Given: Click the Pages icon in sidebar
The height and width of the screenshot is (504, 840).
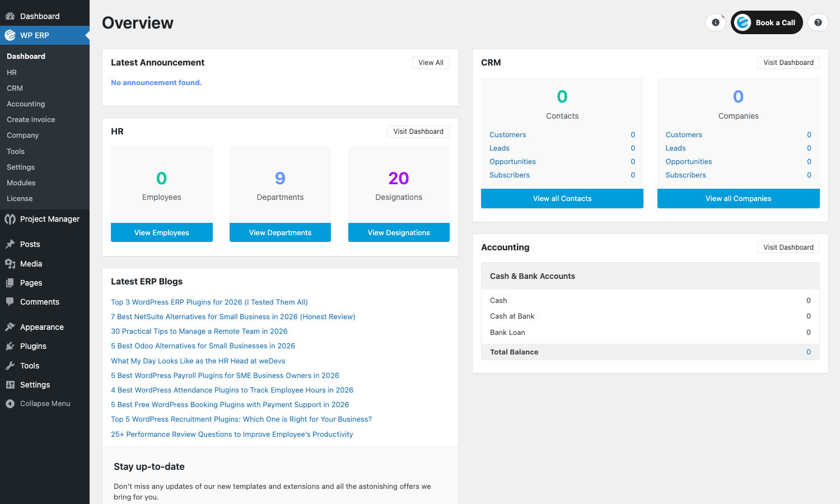Looking at the screenshot, I should tap(10, 283).
